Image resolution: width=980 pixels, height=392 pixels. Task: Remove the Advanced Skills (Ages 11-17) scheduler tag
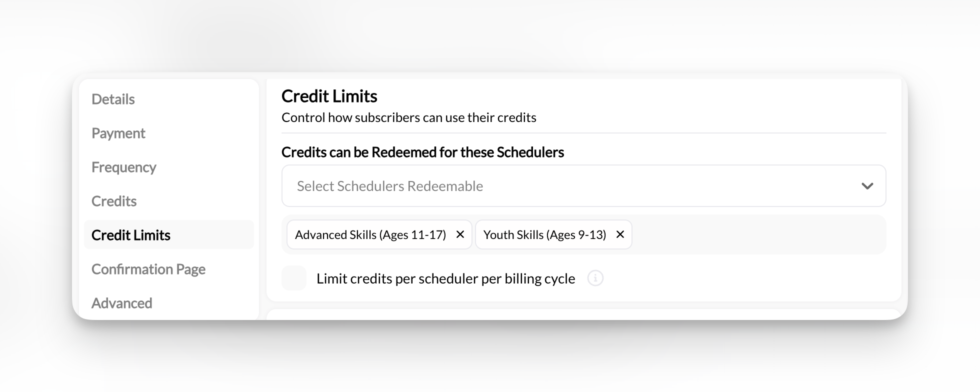pyautogui.click(x=460, y=234)
